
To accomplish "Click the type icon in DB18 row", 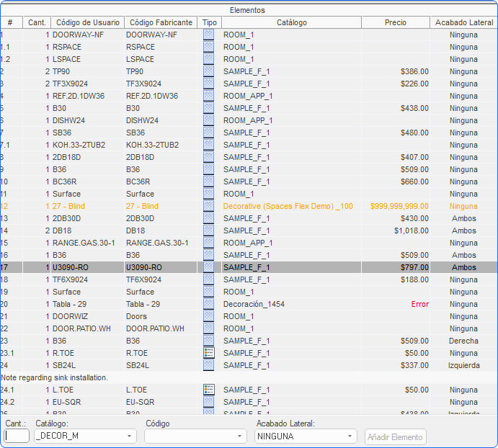I will [x=208, y=230].
